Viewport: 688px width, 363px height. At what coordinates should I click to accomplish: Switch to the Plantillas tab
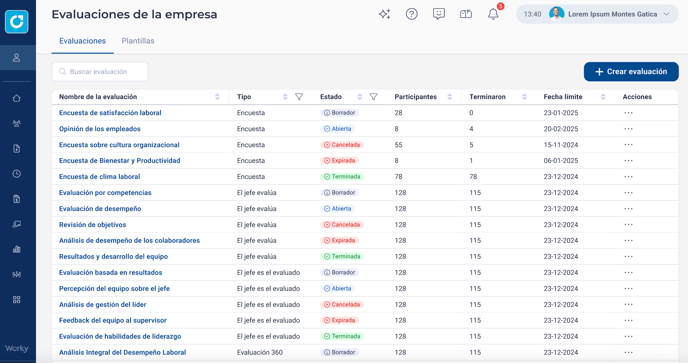click(138, 41)
